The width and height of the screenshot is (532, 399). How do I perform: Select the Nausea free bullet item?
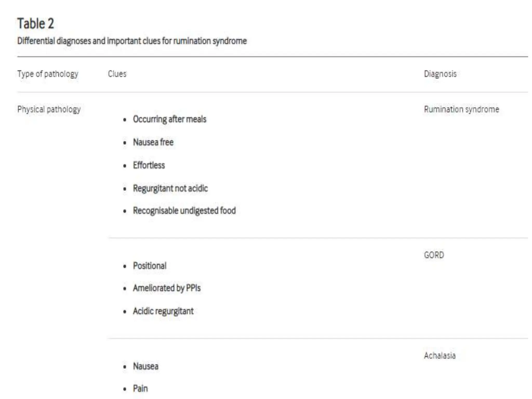pyautogui.click(x=153, y=142)
